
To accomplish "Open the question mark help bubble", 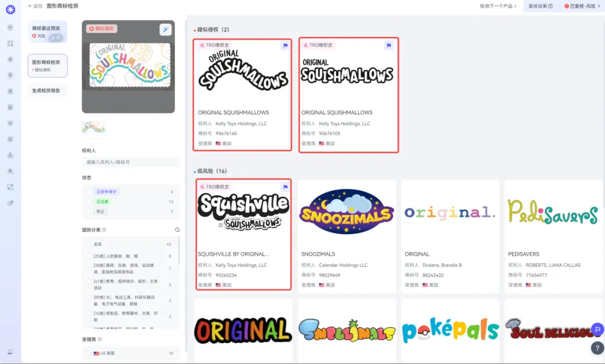I will point(597,347).
